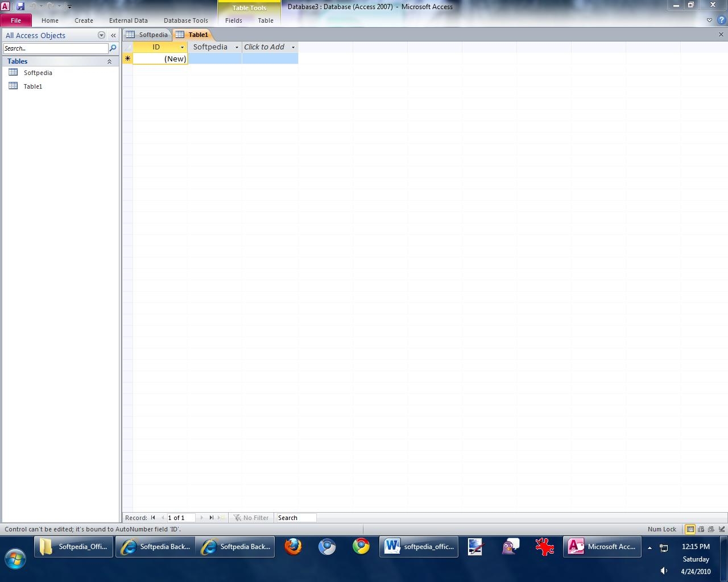Select Softpedia table in Navigation Pane
The width and height of the screenshot is (728, 582).
[38, 73]
